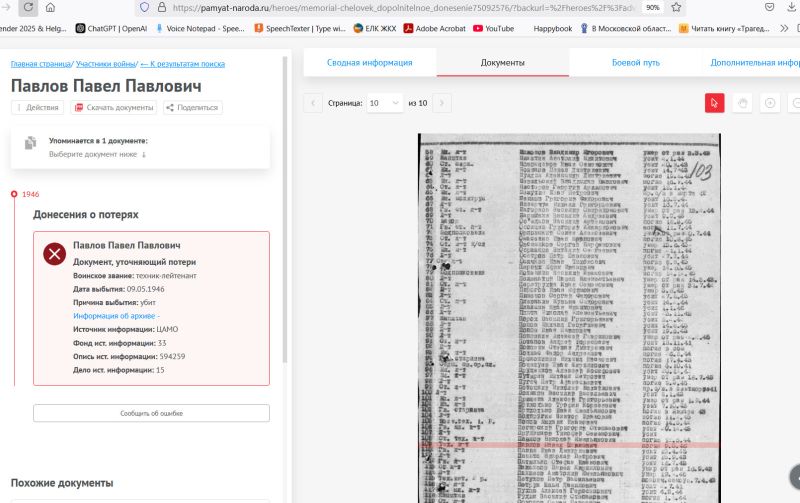Screen dimensions: 800x503
Task: Click the Похожие документы heading
Action: coord(62,483)
